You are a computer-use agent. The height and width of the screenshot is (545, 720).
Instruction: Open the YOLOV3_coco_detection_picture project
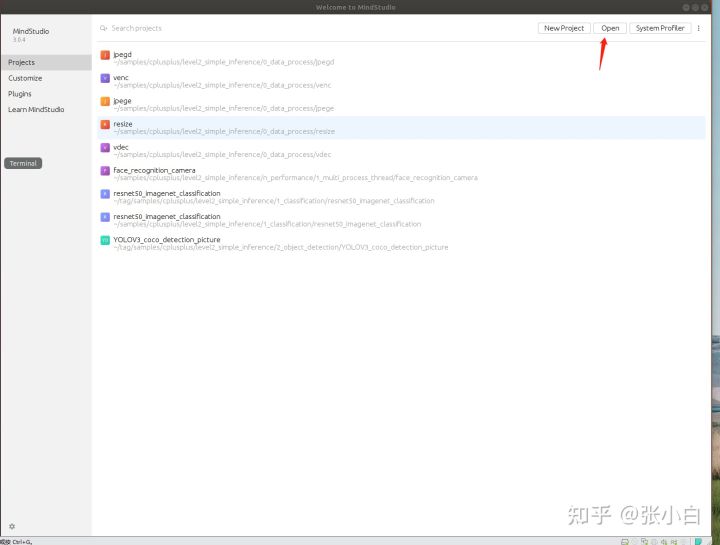click(x=401, y=243)
